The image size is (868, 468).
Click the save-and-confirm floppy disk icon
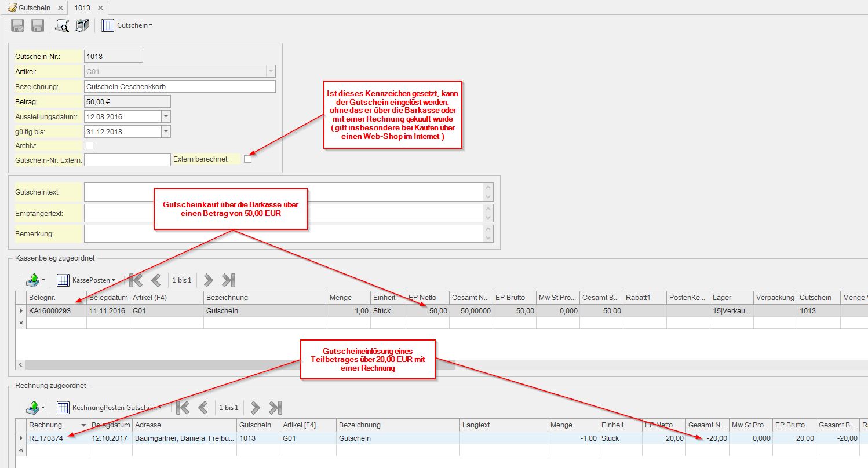(x=17, y=25)
